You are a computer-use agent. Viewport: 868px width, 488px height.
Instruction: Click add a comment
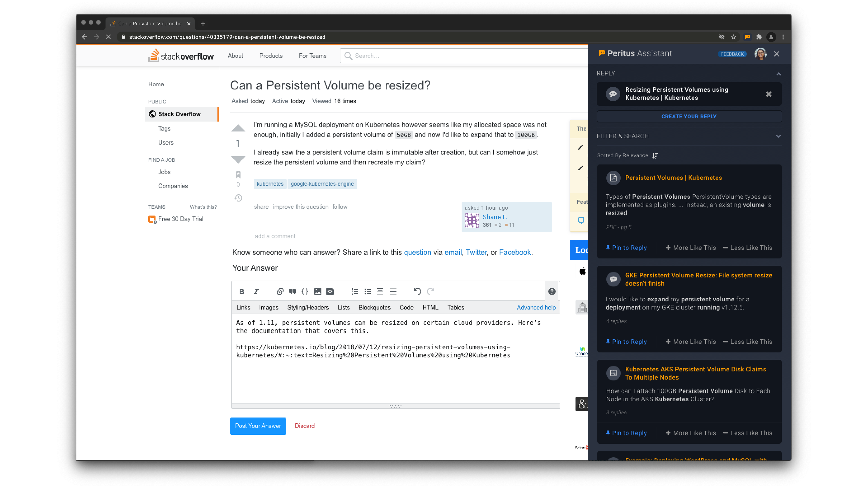click(275, 236)
